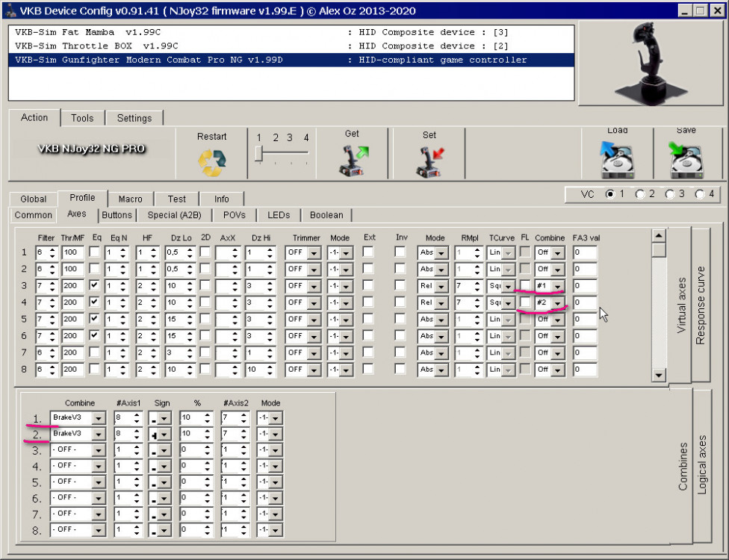Enable the Inv checkbox for axis 1
Viewport: 729px width, 560px height.
point(400,252)
